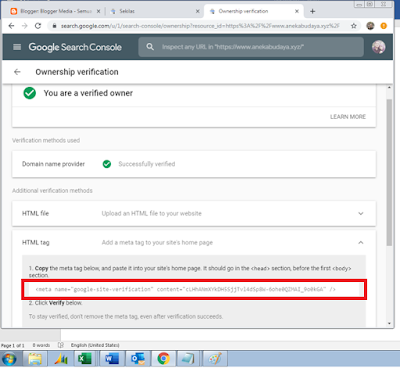This screenshot has width=400, height=368.
Task: Close the Blogger Media tab
Action: pos(98,11)
